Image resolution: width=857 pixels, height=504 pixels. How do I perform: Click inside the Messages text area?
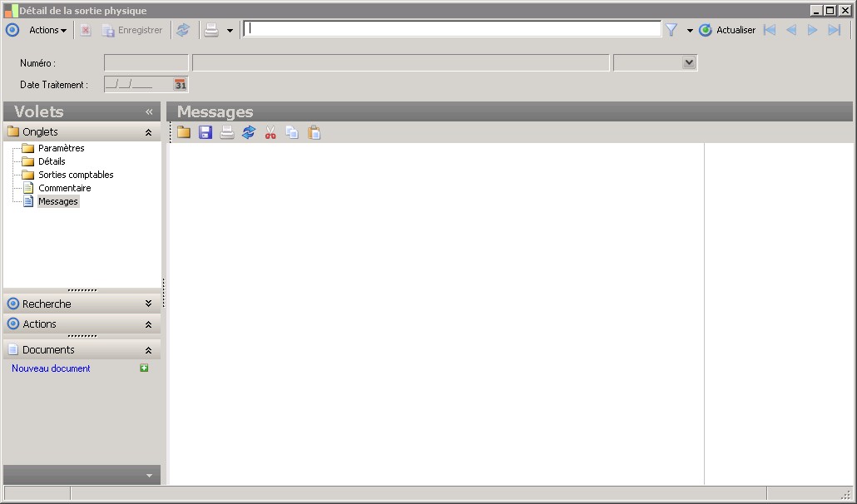(437, 314)
